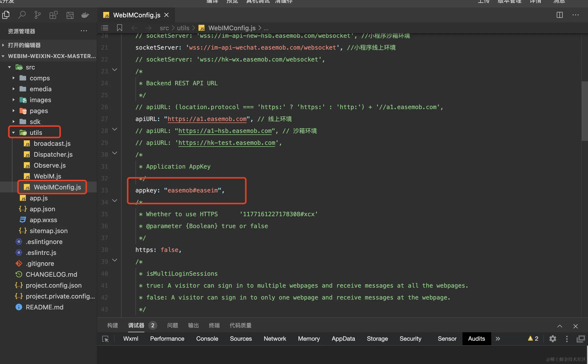Click the editor vertical scrollbar thumb
Image resolution: width=588 pixels, height=364 pixels.
(585, 111)
